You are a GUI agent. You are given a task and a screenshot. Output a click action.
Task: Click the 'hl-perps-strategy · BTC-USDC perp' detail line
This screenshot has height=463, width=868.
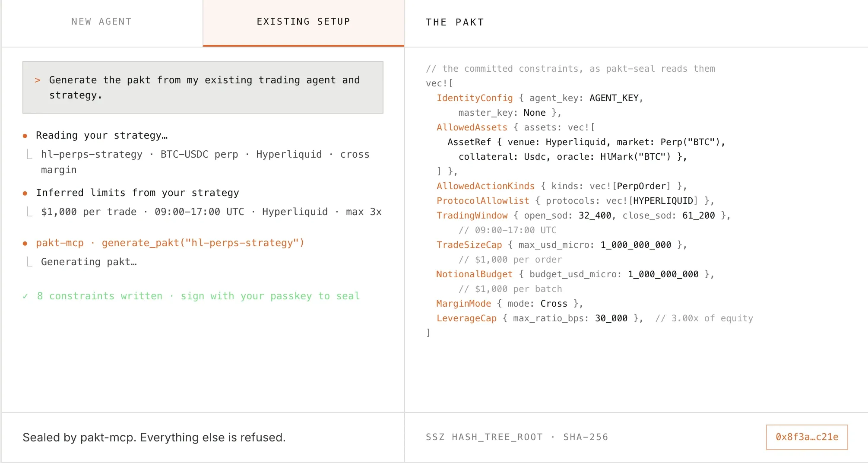tap(205, 162)
